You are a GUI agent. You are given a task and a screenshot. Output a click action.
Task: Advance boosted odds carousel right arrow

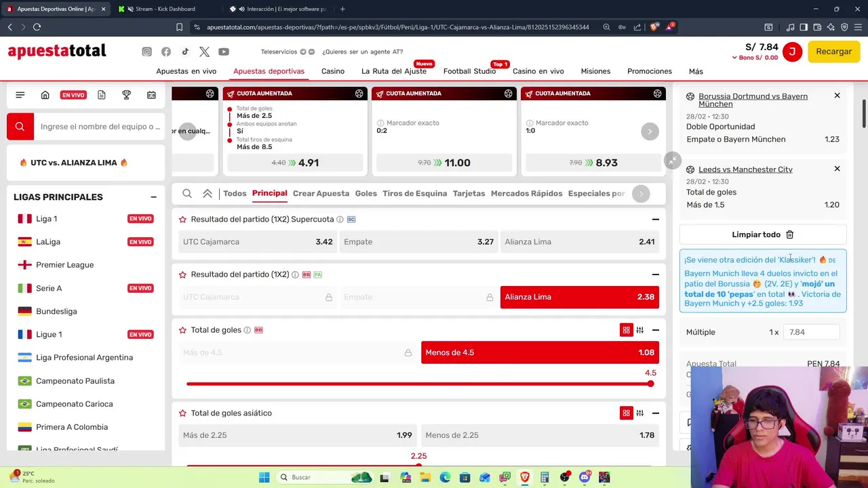[x=650, y=131]
